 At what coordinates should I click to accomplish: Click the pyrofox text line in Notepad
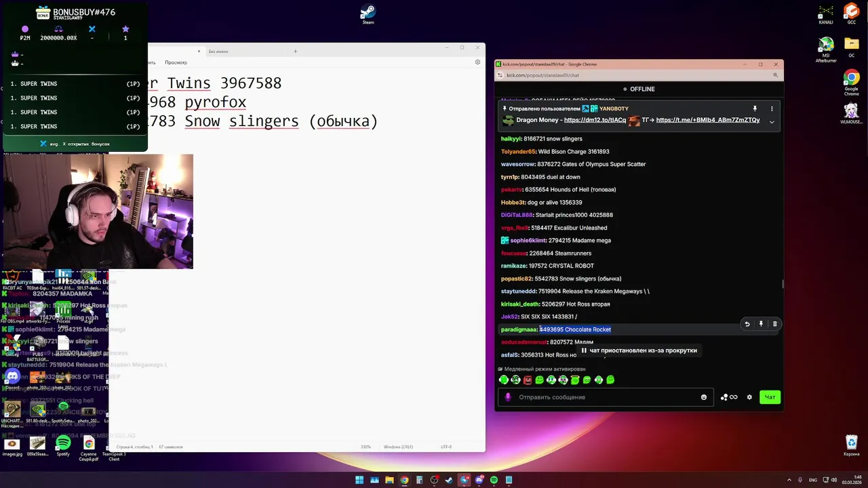216,102
